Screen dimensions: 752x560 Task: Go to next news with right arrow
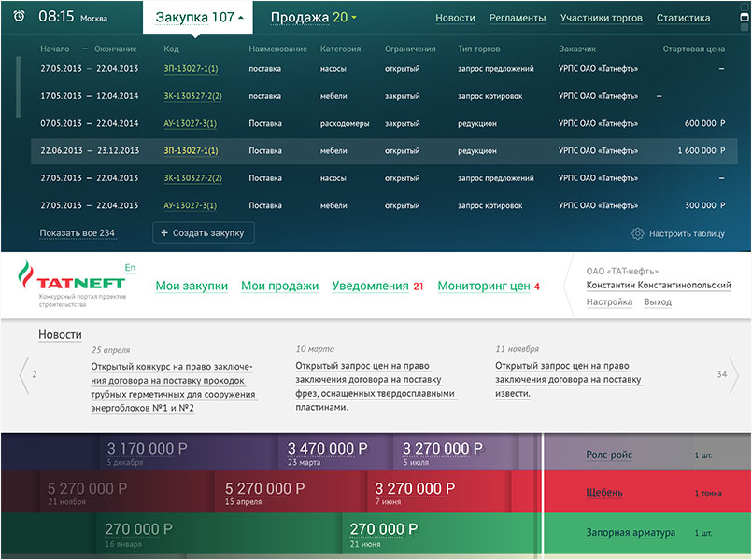(x=733, y=375)
